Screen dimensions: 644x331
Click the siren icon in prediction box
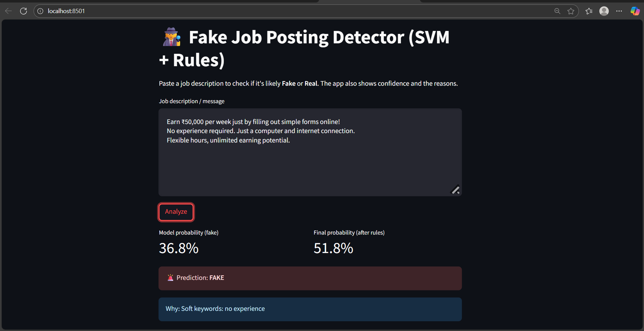(170, 278)
